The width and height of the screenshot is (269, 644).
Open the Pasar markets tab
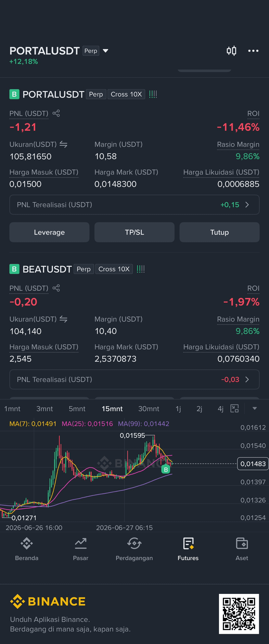(81, 549)
